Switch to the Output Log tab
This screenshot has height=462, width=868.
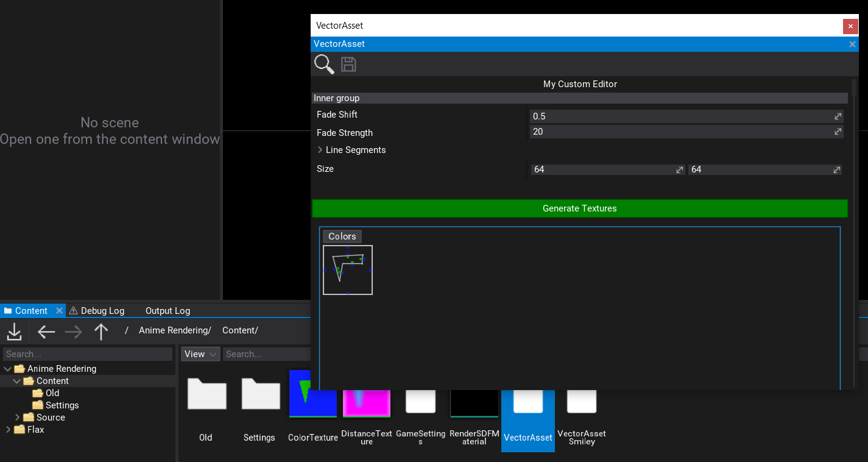(167, 310)
